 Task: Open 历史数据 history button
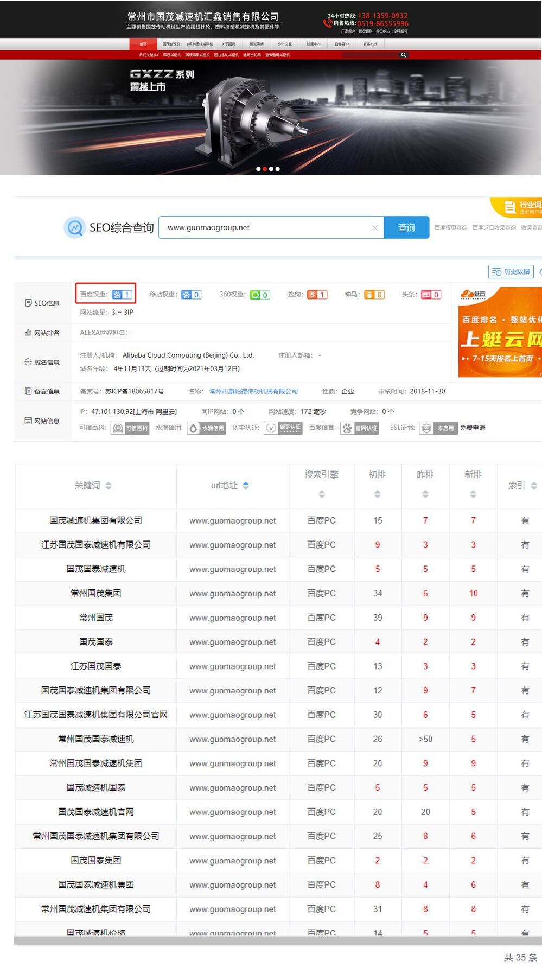click(511, 272)
